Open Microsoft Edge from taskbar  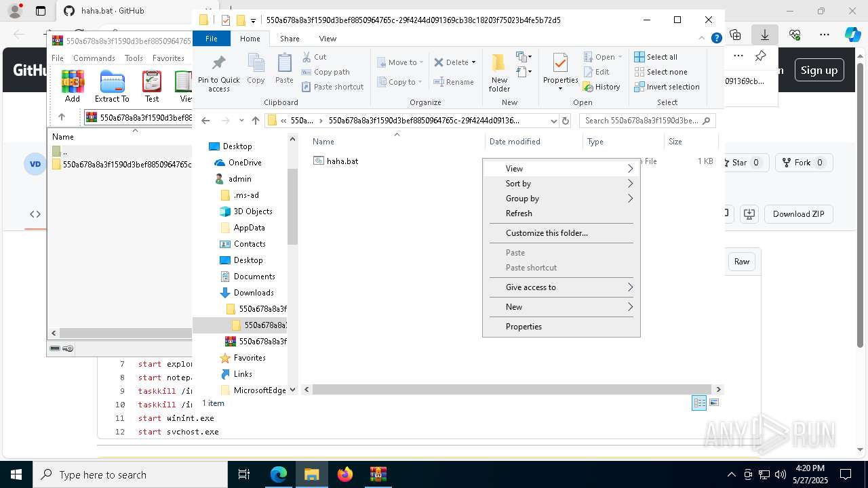coord(279,474)
